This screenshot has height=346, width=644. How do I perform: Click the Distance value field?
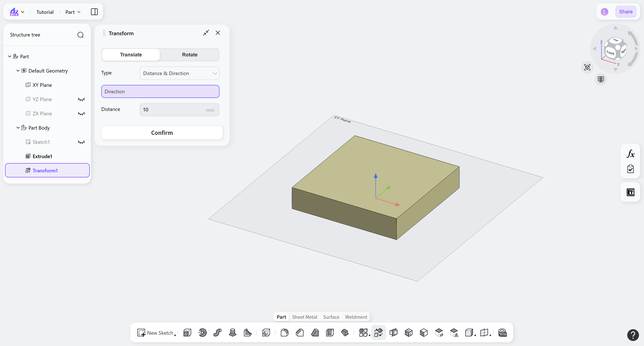[x=179, y=109]
